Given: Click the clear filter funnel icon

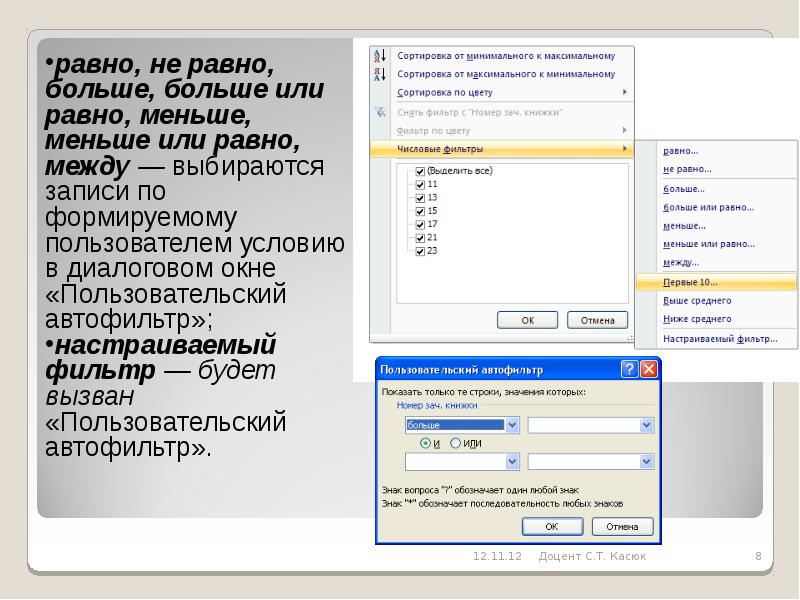Looking at the screenshot, I should pos(380,112).
